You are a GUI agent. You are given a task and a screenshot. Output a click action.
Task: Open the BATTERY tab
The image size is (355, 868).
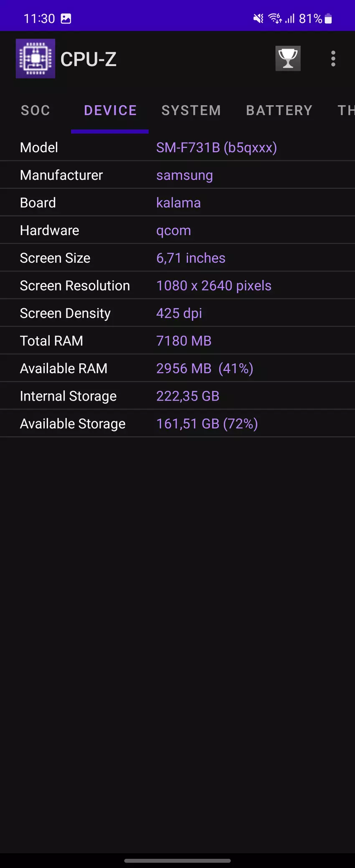279,110
